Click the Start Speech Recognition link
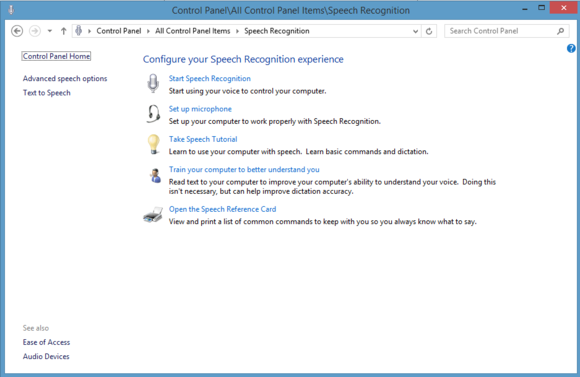 click(210, 78)
